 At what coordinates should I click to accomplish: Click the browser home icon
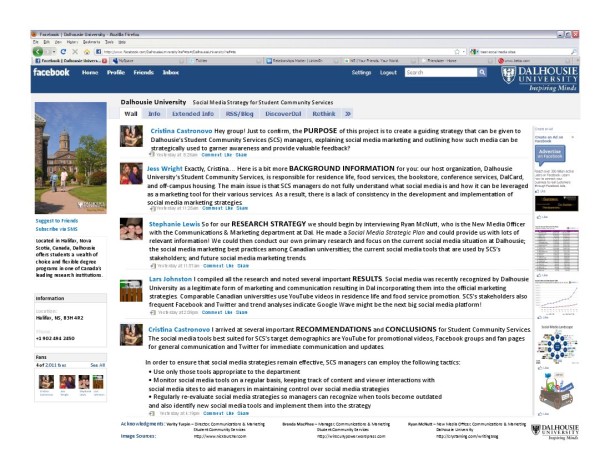pos(87,51)
